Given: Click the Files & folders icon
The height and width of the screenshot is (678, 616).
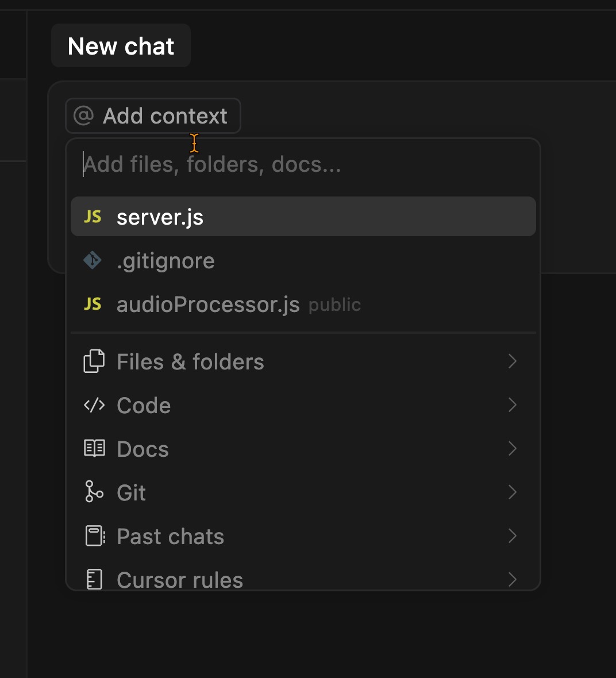Looking at the screenshot, I should (94, 362).
